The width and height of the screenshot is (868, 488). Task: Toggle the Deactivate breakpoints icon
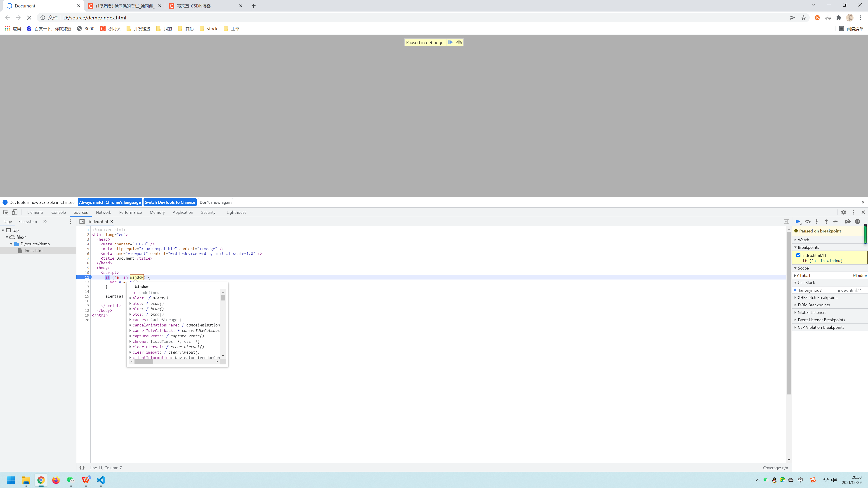tap(848, 222)
